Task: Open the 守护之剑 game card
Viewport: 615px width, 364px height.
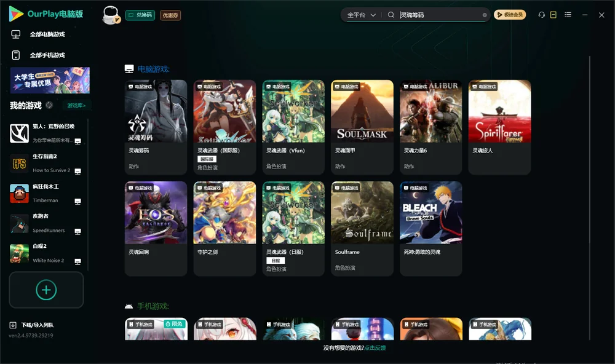Action: 224,229
